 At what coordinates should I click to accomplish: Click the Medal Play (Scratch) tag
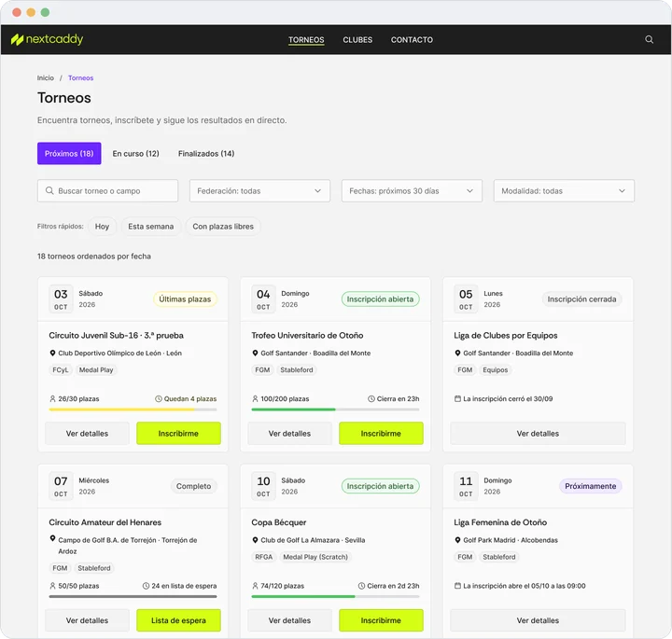point(315,557)
